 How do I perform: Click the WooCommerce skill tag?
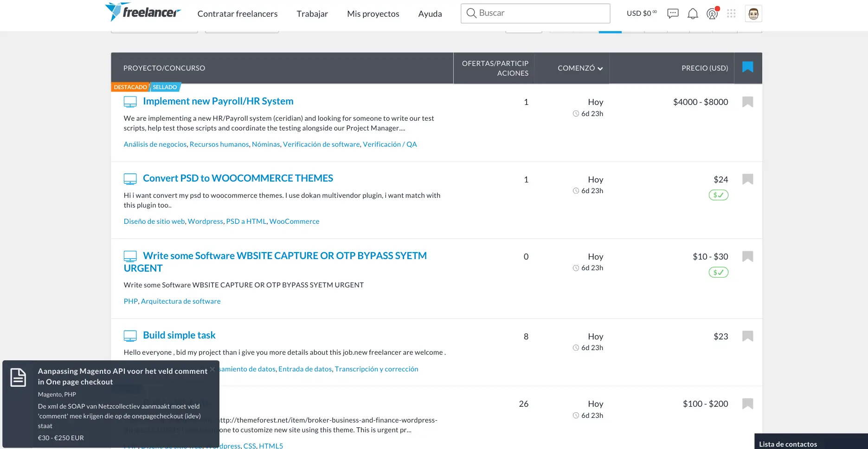[295, 221]
